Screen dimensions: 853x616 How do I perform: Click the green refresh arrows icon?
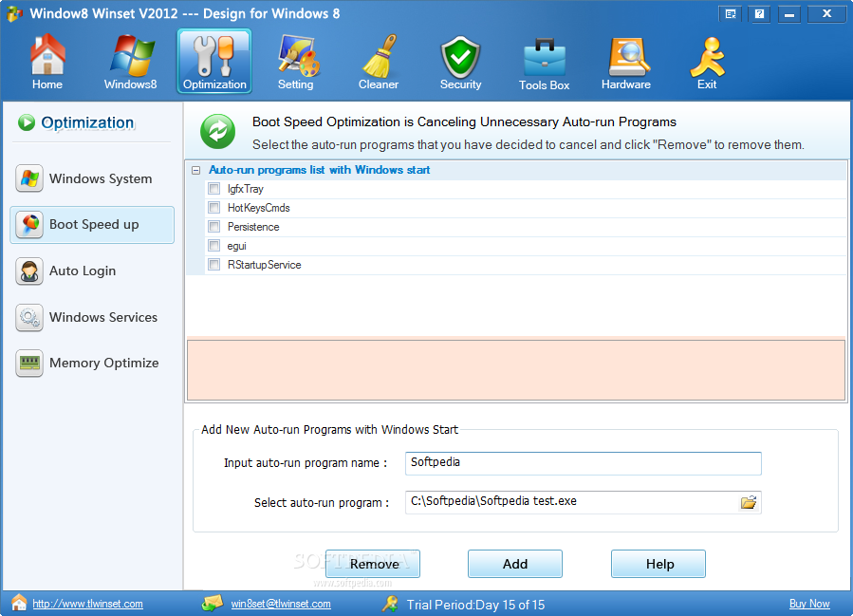217,132
